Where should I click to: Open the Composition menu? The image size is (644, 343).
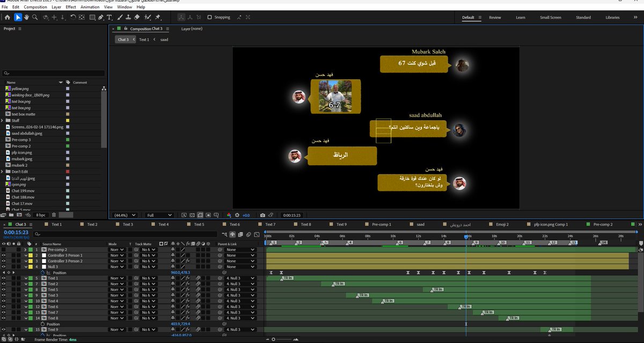pos(35,7)
